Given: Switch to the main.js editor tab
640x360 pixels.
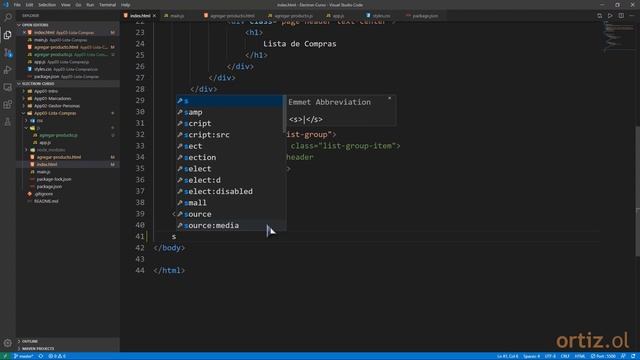Looking at the screenshot, I should point(178,16).
